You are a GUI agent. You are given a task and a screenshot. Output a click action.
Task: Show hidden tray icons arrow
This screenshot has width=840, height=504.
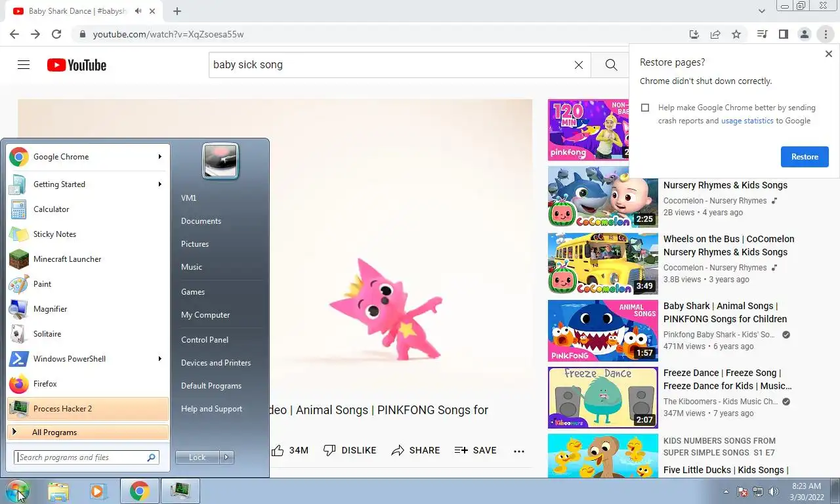point(726,492)
